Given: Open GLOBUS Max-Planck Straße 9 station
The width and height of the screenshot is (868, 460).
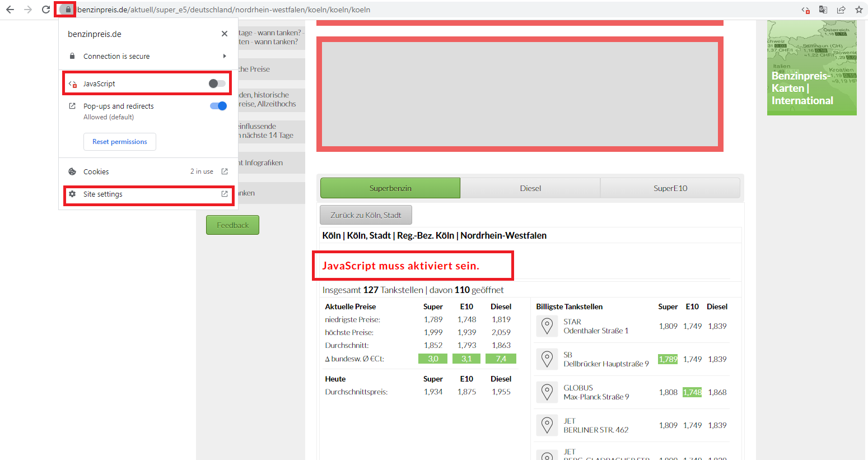Looking at the screenshot, I should coord(596,392).
